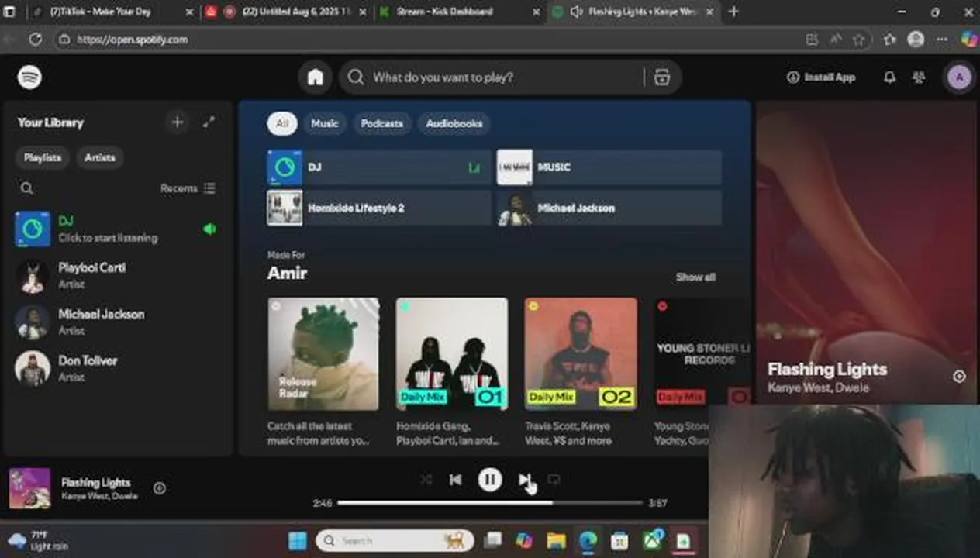980x558 pixels.
Task: Close the Stream - Kick Dashboard tab
Action: coord(537,12)
